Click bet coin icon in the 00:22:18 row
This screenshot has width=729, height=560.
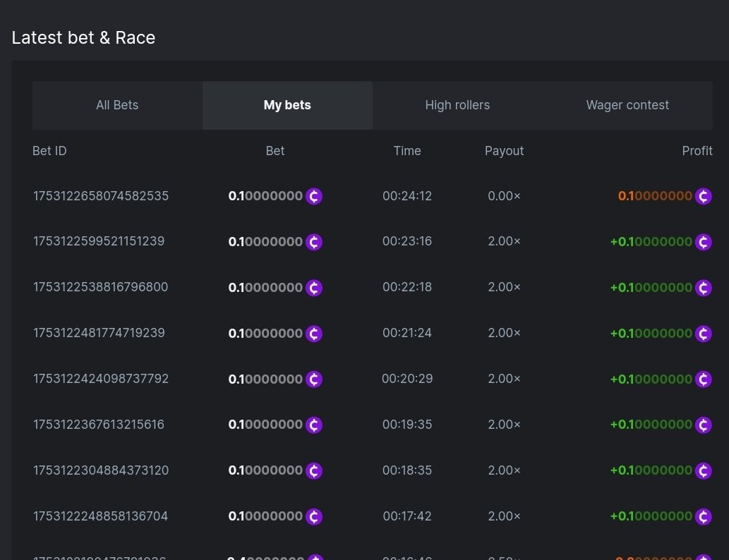tap(314, 288)
